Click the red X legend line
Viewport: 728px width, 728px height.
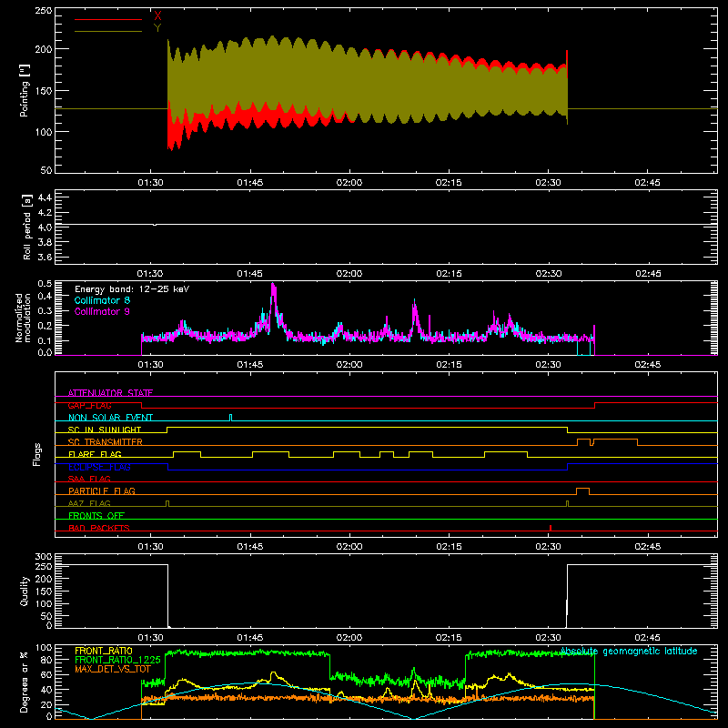coord(108,19)
